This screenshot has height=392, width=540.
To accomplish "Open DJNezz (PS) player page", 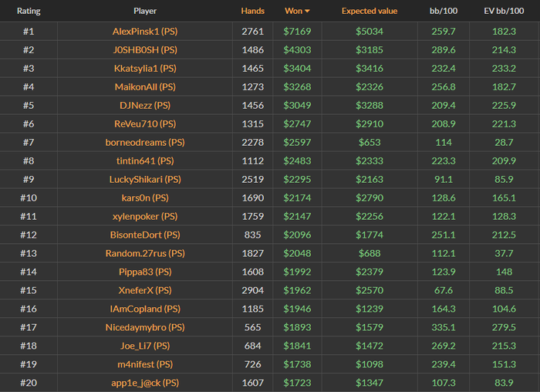I will coord(145,106).
